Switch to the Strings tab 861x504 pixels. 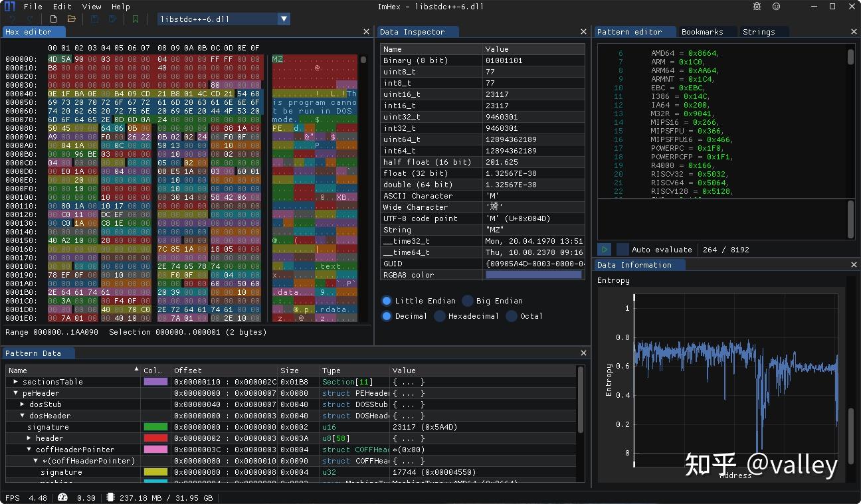pyautogui.click(x=763, y=31)
